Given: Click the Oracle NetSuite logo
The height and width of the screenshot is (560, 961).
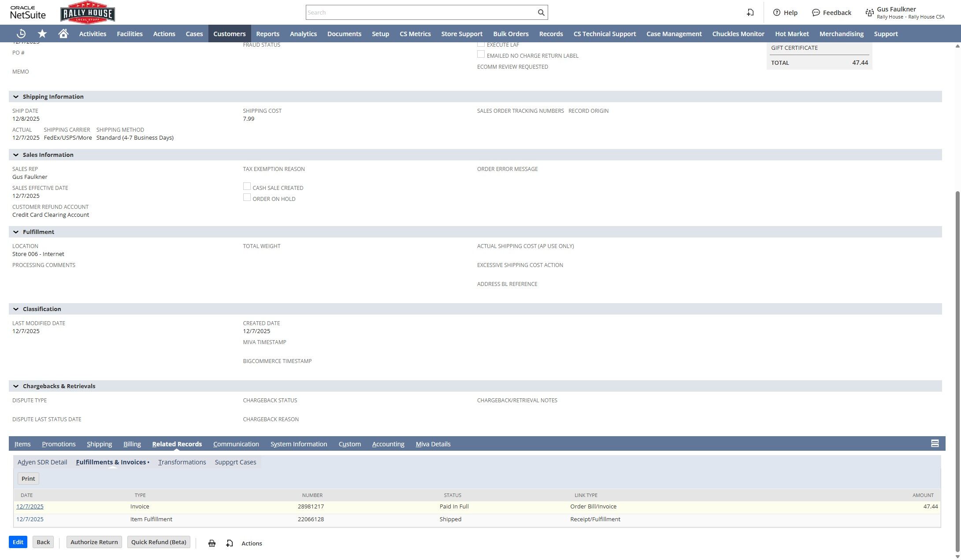Looking at the screenshot, I should point(28,12).
